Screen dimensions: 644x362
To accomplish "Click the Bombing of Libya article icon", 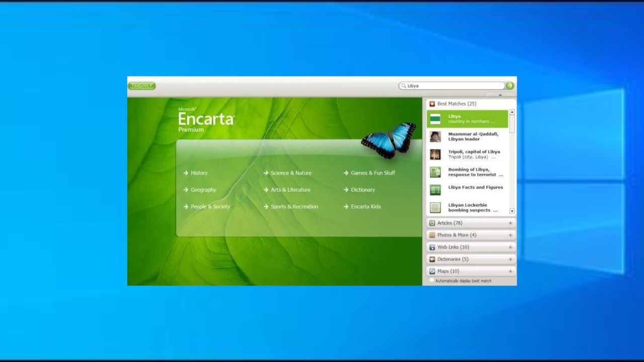I will (x=435, y=172).
